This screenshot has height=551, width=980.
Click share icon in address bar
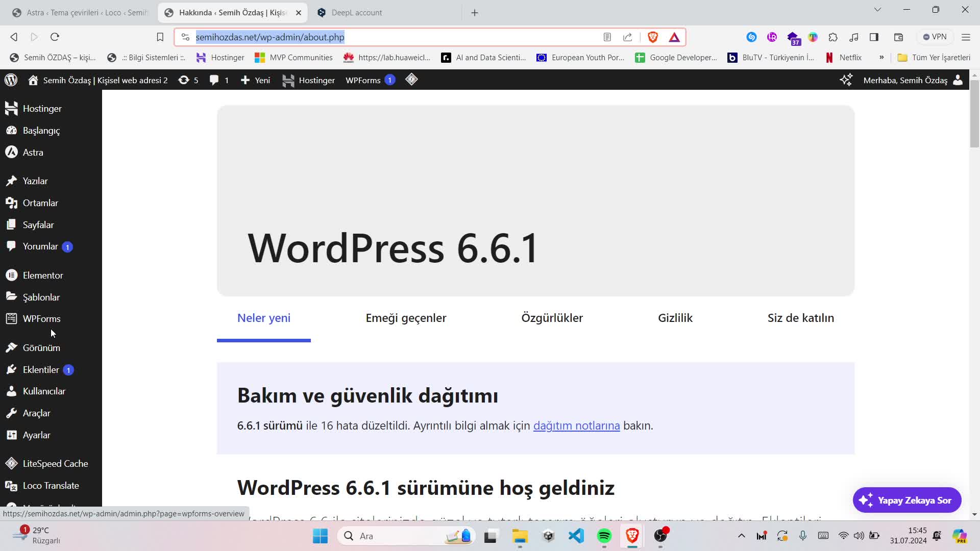[628, 37]
